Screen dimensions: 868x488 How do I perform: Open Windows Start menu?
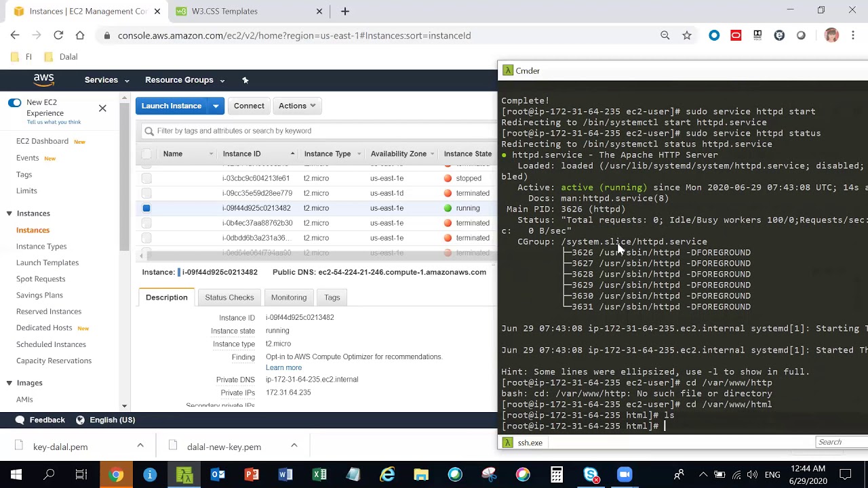tap(16, 474)
